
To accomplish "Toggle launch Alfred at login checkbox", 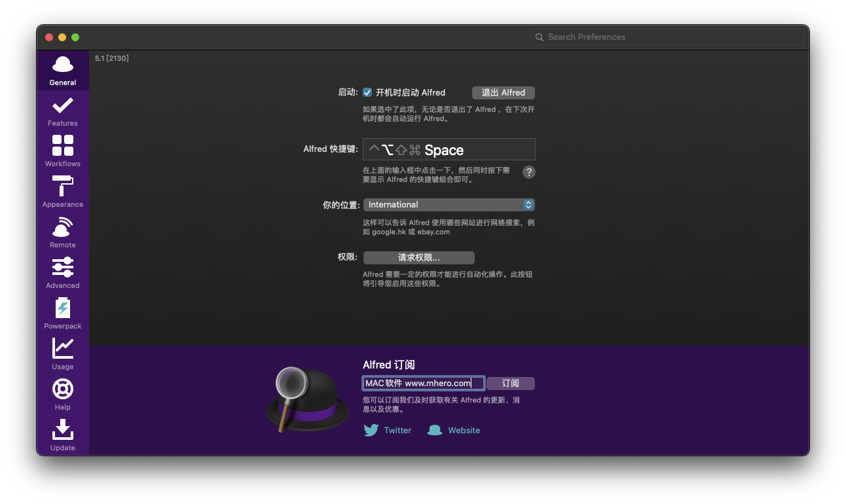I will [x=367, y=92].
